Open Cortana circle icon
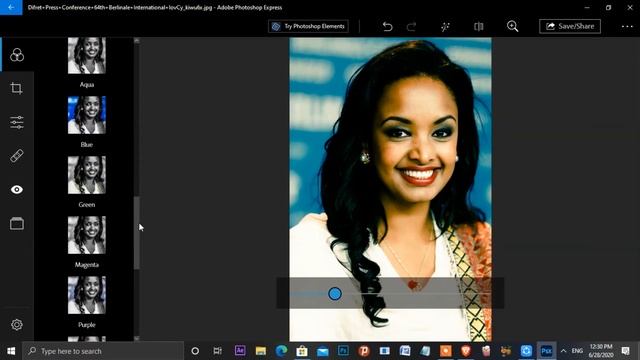The height and width of the screenshot is (360, 640). click(195, 351)
